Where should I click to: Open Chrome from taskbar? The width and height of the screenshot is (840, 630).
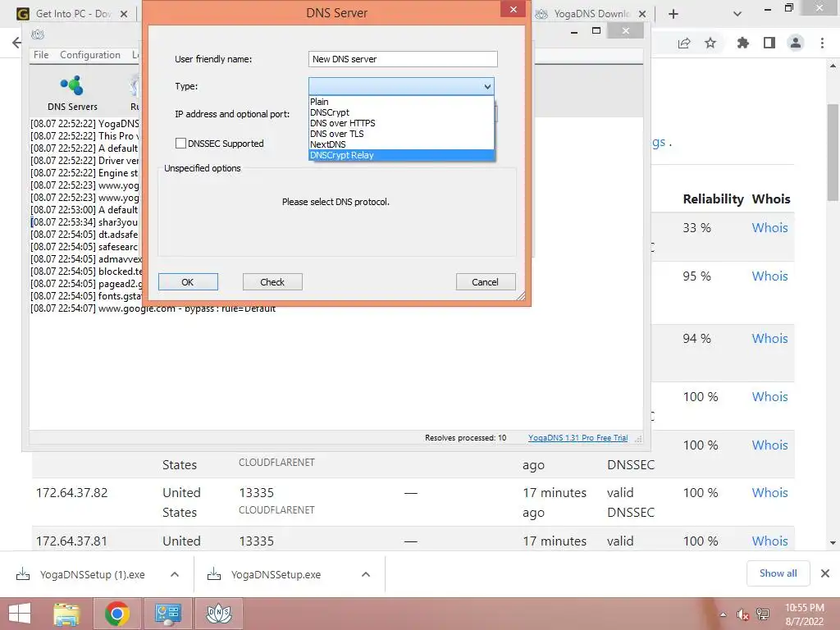pos(116,614)
